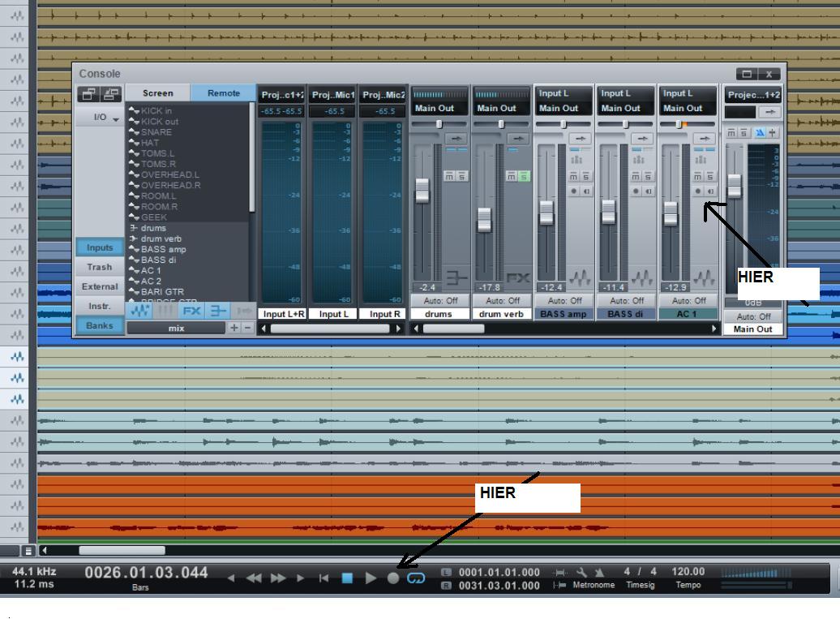
Task: Open metronome setup with the wrench icon
Action: tap(581, 573)
